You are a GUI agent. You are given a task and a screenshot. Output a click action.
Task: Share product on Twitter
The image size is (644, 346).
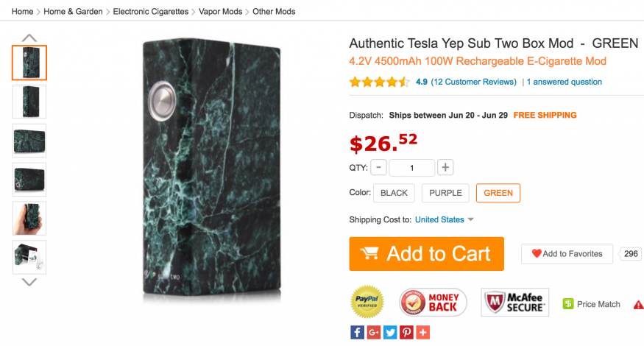[x=389, y=332]
